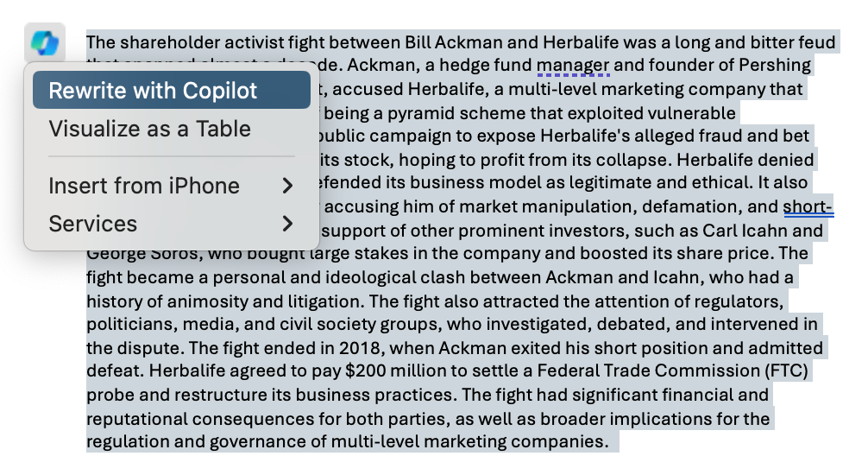Image resolution: width=868 pixels, height=475 pixels.
Task: Click the dotted-underlined word "manager"
Action: click(x=573, y=66)
